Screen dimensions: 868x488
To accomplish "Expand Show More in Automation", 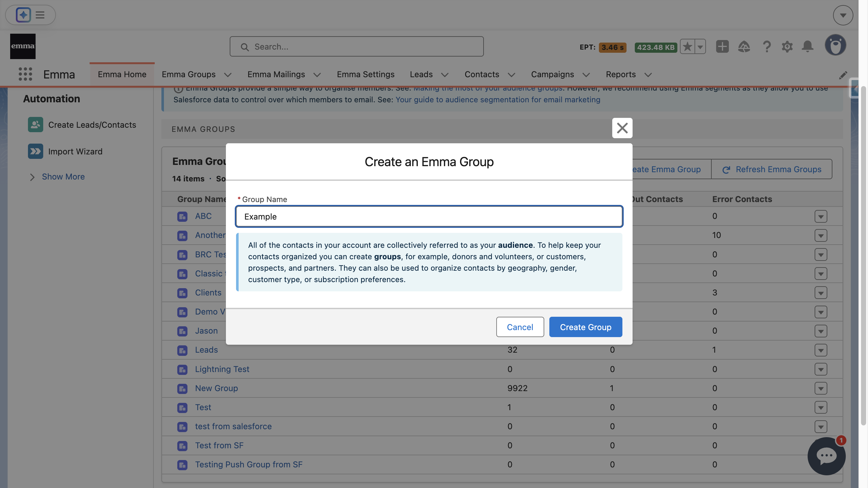I will (x=63, y=177).
